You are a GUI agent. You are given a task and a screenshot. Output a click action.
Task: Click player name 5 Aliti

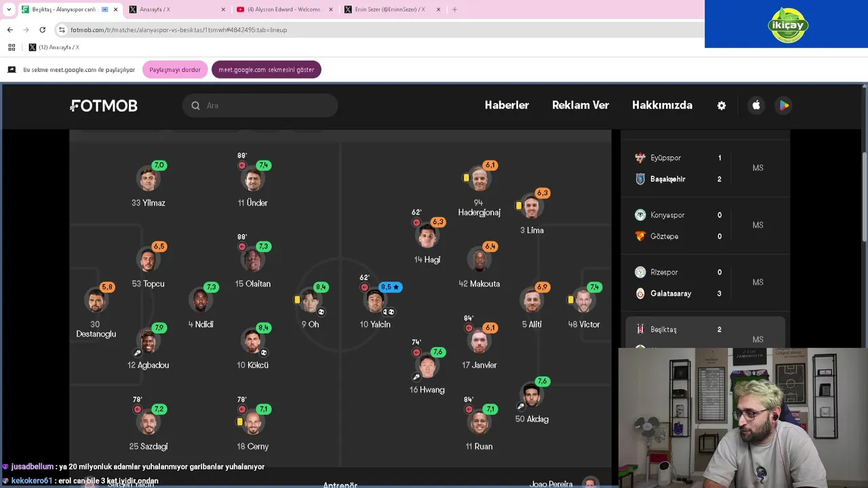[x=532, y=325]
